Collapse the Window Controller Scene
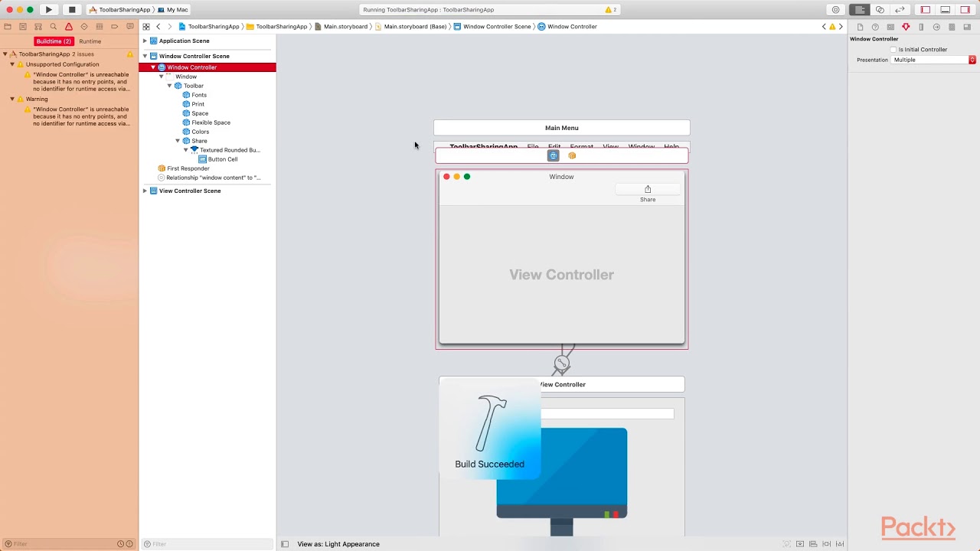The width and height of the screenshot is (980, 551). 145,56
